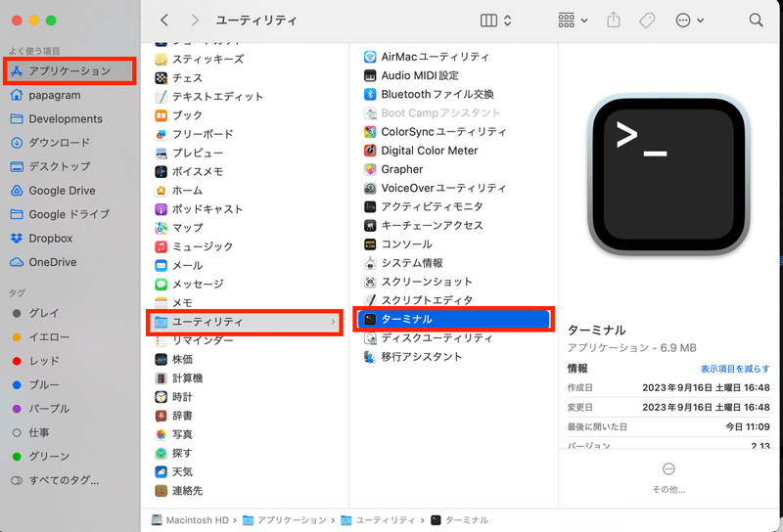
Task: Select the ポッドキャスト app icon
Action: click(161, 209)
